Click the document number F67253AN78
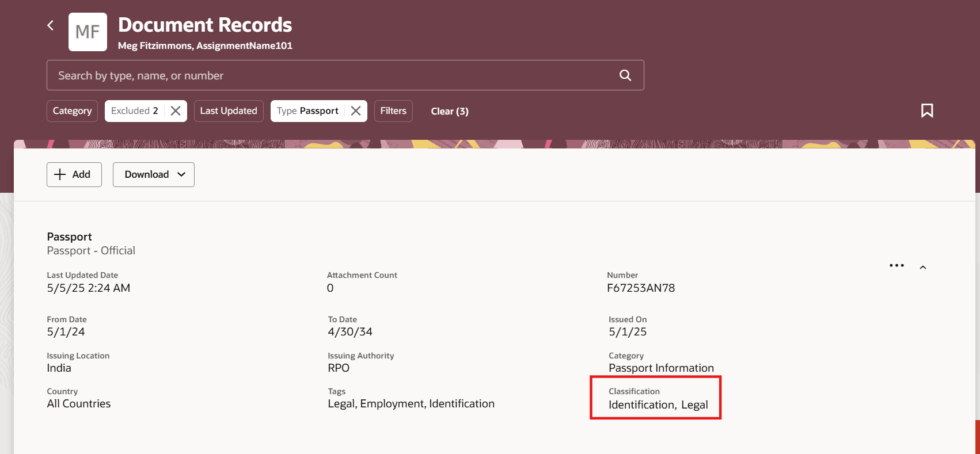980x454 pixels. pos(641,288)
